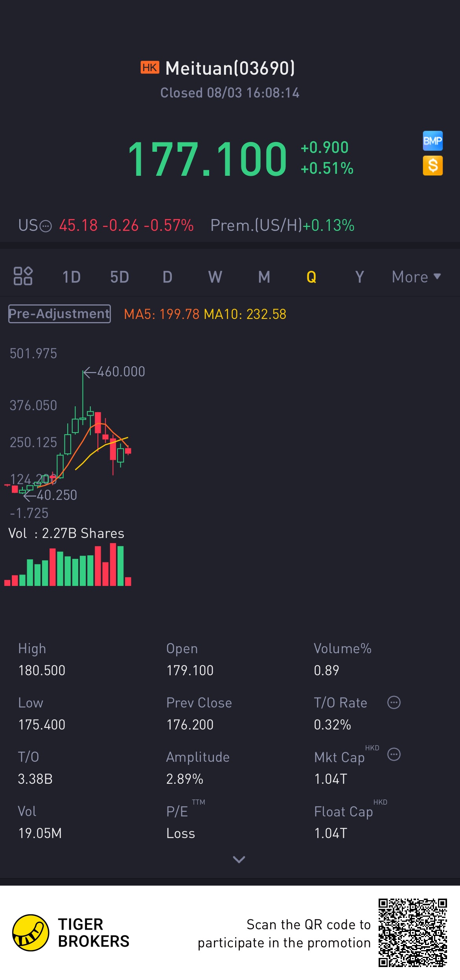
Task: Open the T/O Rate info icon
Action: click(394, 702)
